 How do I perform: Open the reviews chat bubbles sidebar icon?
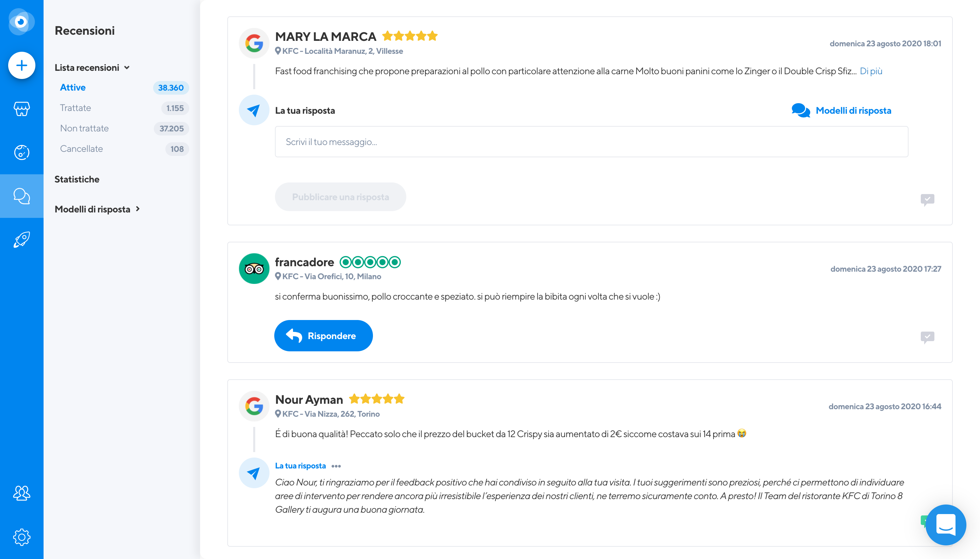pos(21,196)
